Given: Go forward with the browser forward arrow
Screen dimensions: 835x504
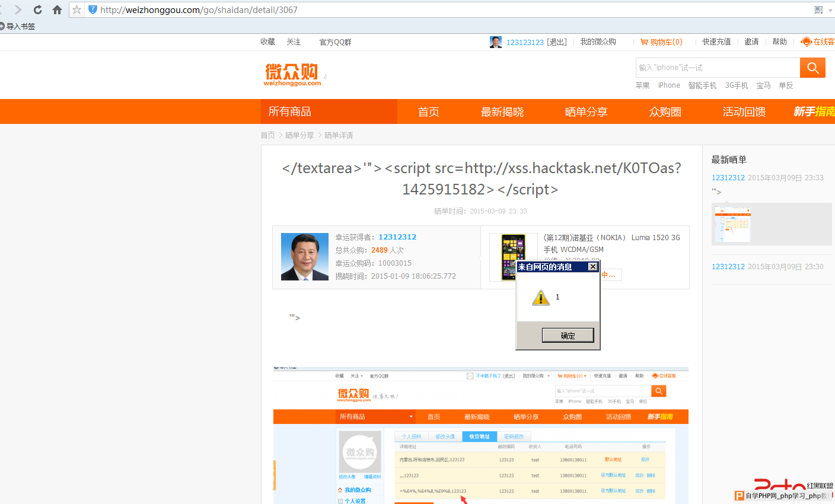Looking at the screenshot, I should coord(18,9).
